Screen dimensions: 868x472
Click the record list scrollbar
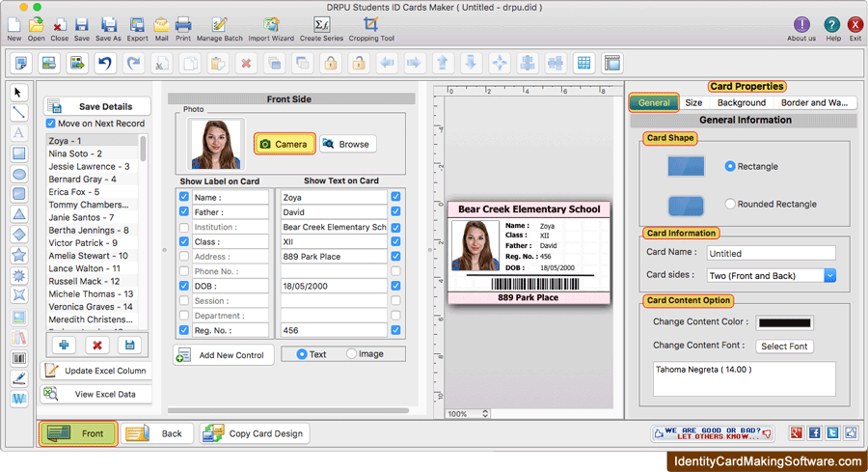(x=144, y=149)
